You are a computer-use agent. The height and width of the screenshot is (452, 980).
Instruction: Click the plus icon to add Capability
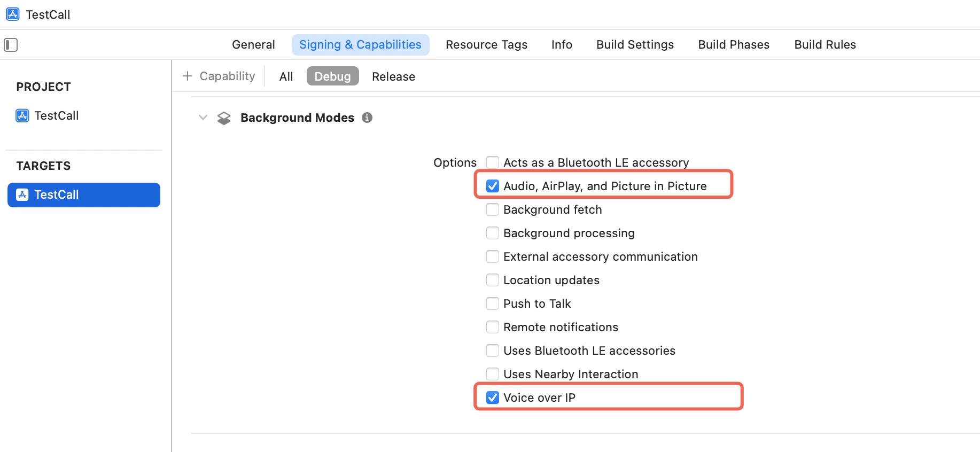click(188, 76)
